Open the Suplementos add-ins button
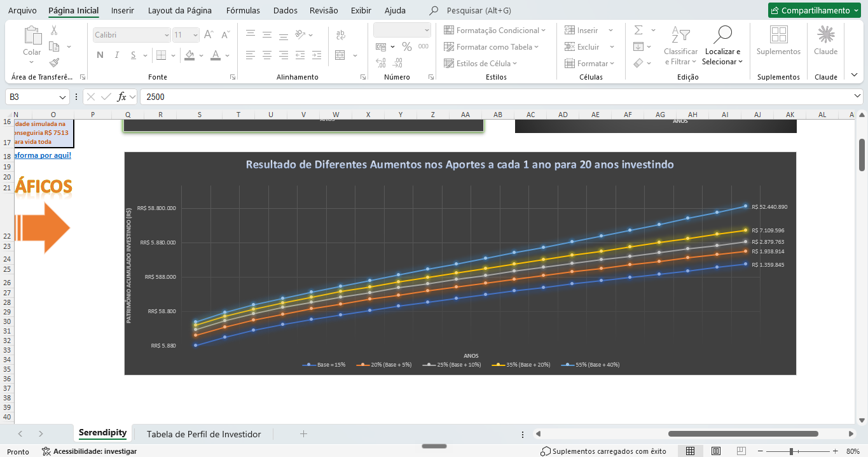Viewport: 868px width, 457px height. (778, 41)
